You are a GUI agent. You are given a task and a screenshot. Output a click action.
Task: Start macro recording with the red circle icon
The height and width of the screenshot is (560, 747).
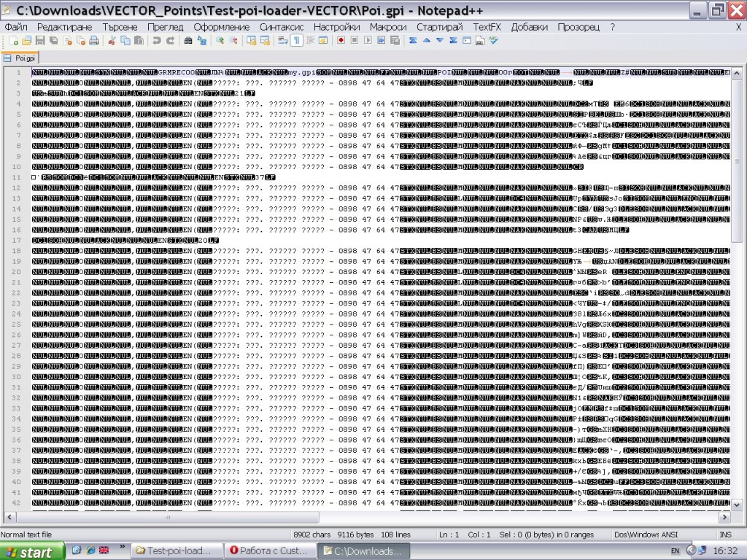341,41
